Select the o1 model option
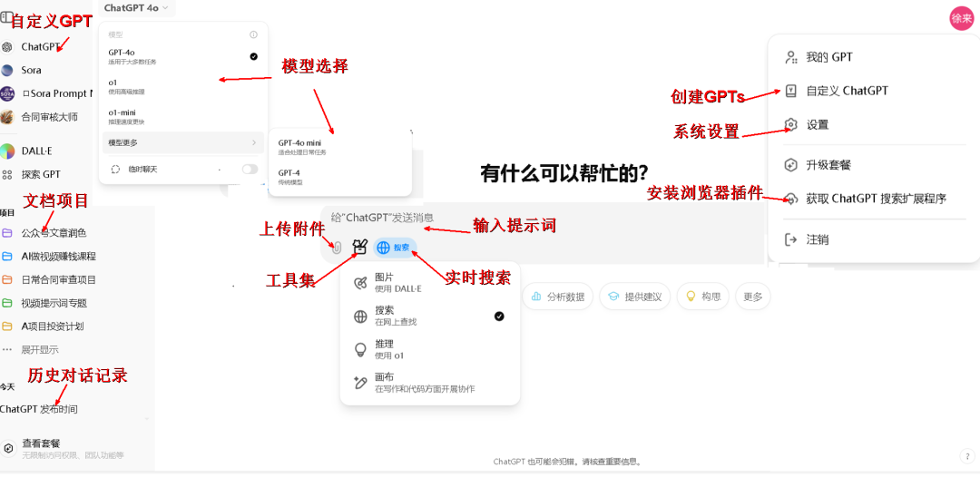Viewport: 980px width, 487px height. (x=182, y=86)
